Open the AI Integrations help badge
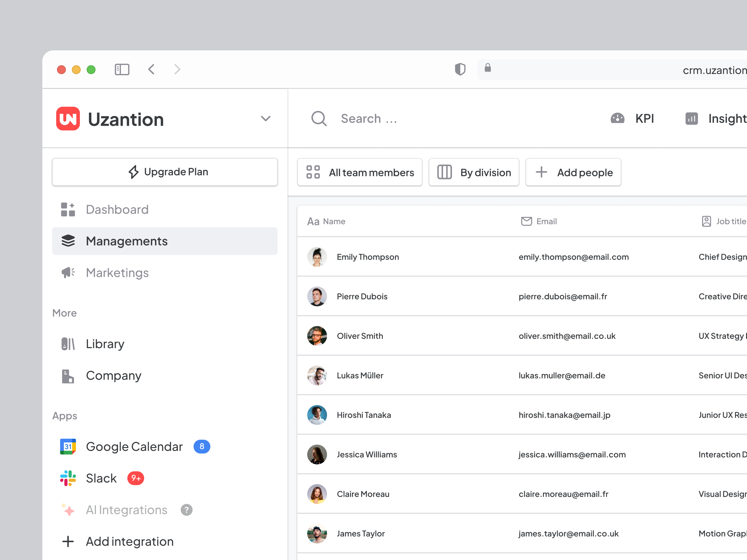747x560 pixels. click(186, 510)
